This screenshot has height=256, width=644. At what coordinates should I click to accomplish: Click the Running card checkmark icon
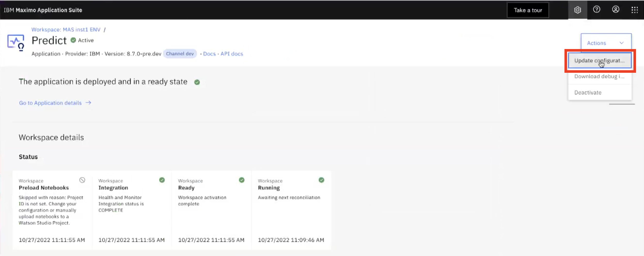pyautogui.click(x=321, y=180)
